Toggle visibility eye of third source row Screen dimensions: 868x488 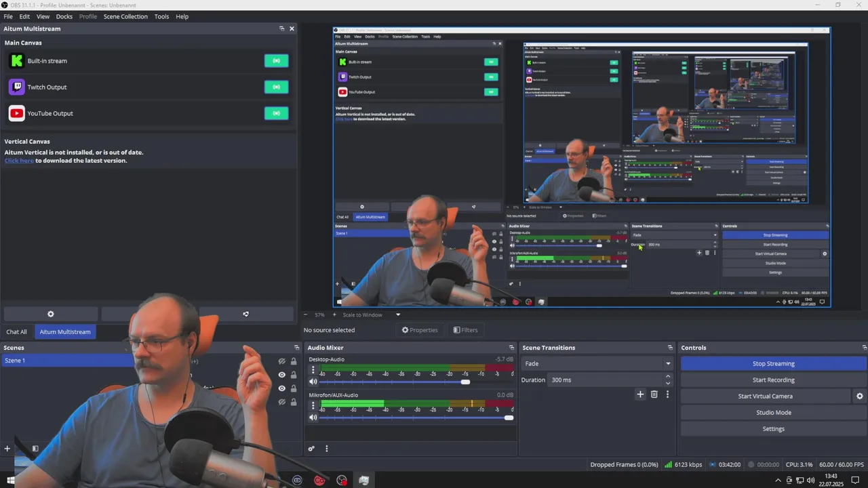pyautogui.click(x=282, y=388)
